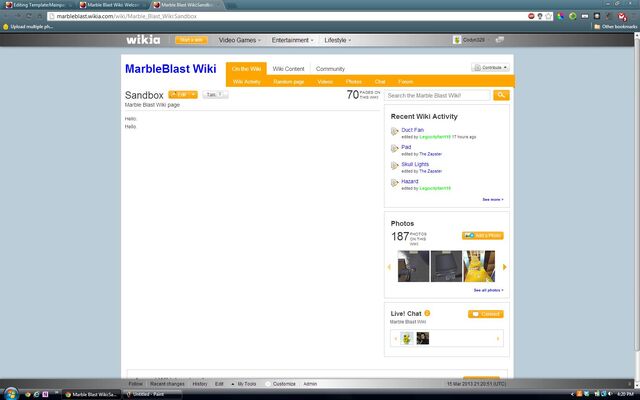Expand the Entertainment menu

tap(292, 40)
